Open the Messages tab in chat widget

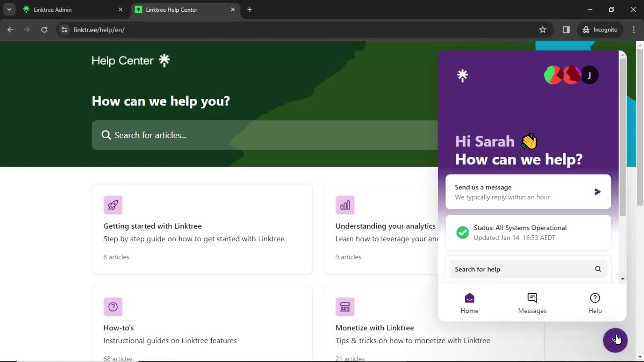pos(532,303)
